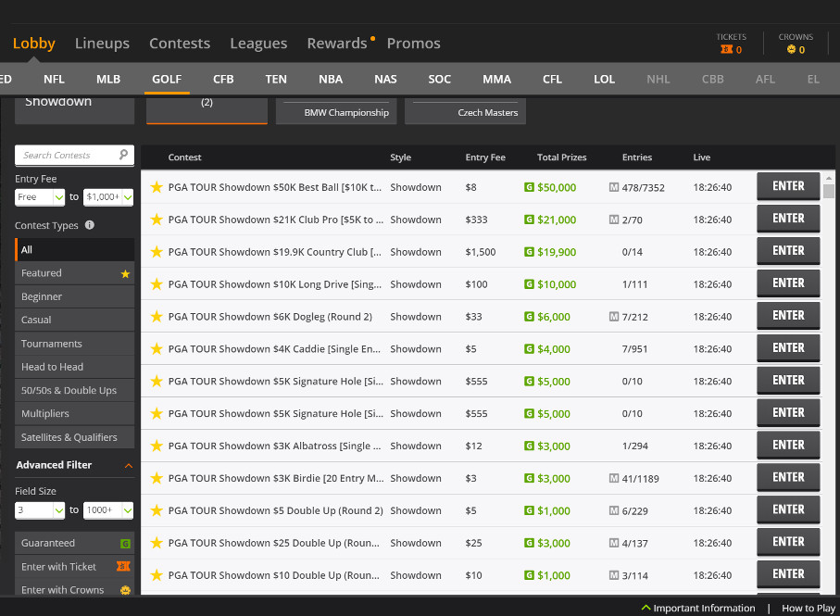Click the multi-entry M icon for 7/212 entries
Screen dimensions: 840x616
(x=614, y=317)
